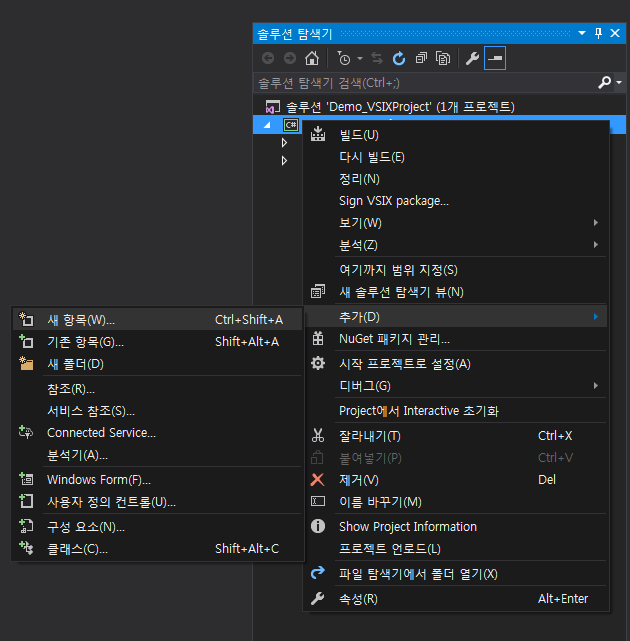Select 이름 바꾸기(M) rename item
Viewport: 630px width, 641px height.
point(456,502)
